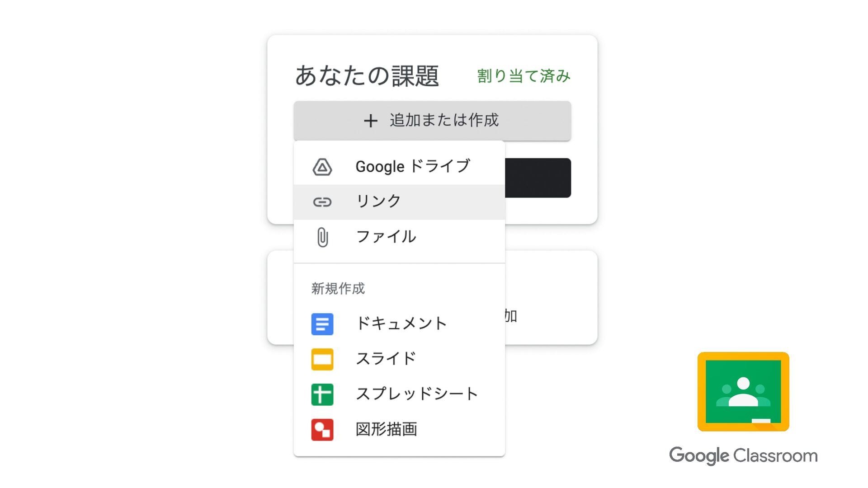
Task: Create a new 図形描画
Action: point(387,429)
